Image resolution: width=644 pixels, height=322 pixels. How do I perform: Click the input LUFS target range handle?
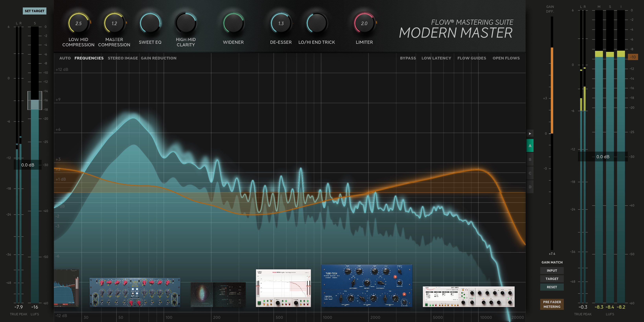[35, 100]
